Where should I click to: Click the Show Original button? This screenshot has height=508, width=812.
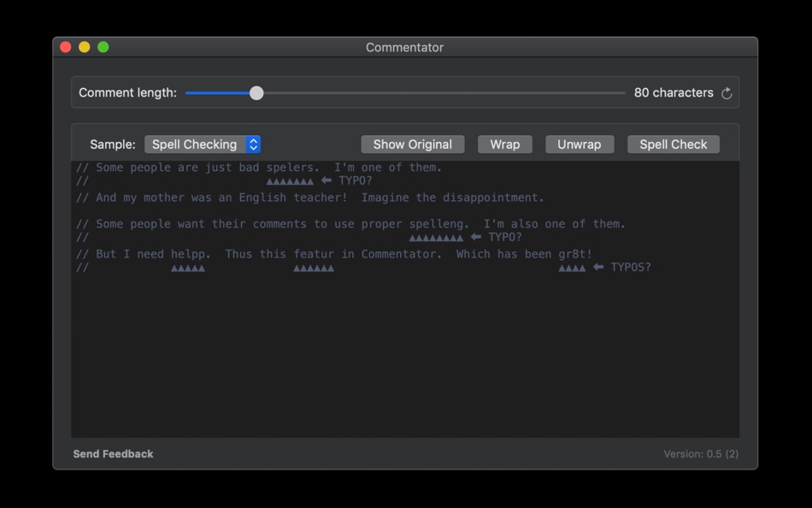point(413,145)
